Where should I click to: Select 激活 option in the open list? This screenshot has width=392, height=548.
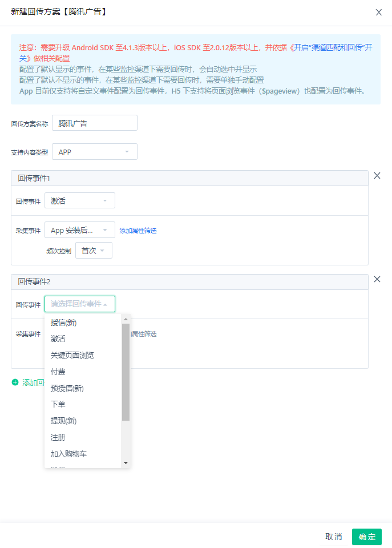point(83,339)
